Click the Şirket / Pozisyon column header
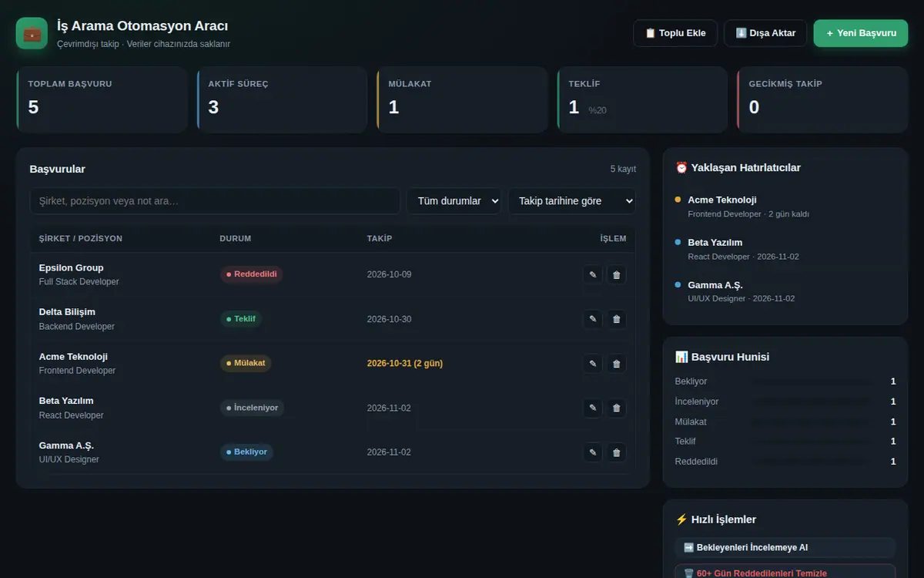924x578 pixels. tap(81, 239)
